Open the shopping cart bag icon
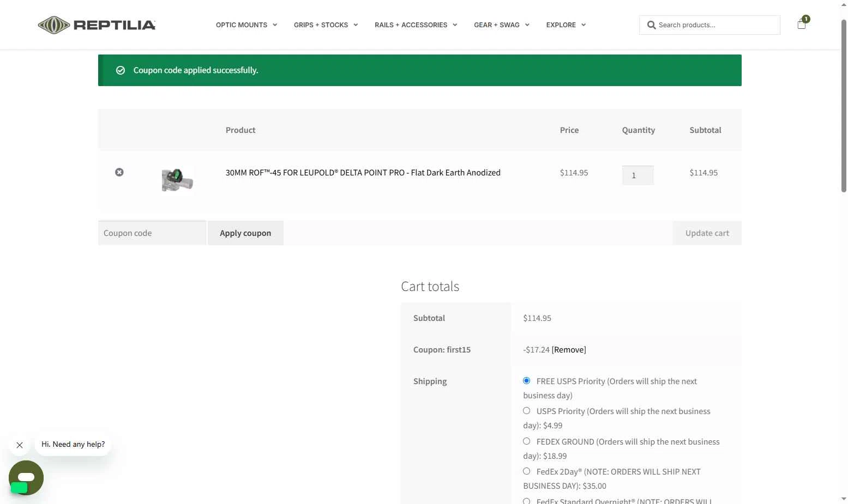Image resolution: width=848 pixels, height=504 pixels. (x=802, y=24)
